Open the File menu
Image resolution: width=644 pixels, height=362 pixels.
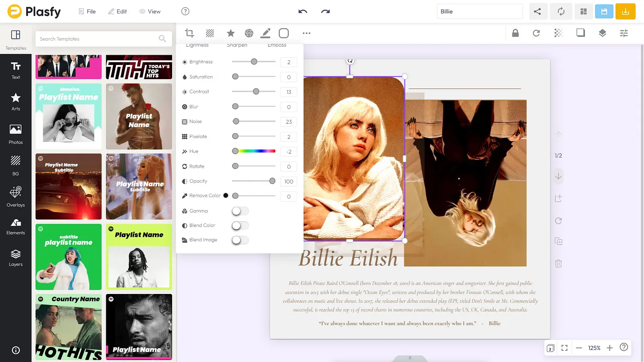pyautogui.click(x=87, y=12)
